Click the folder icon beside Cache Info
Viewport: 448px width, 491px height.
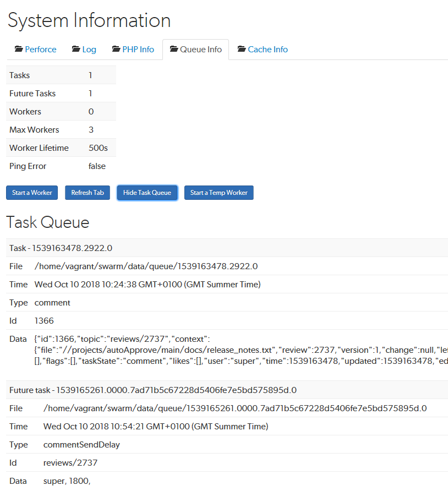point(242,49)
